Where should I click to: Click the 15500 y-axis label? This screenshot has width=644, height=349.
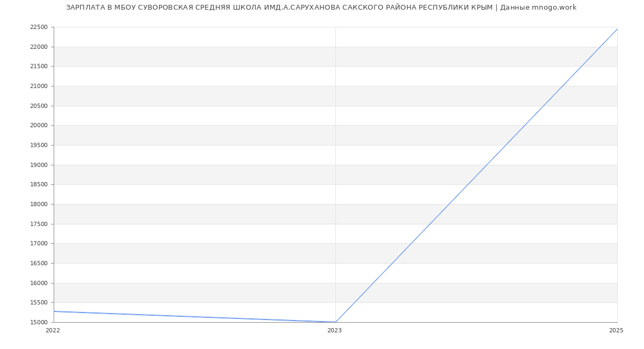click(39, 303)
